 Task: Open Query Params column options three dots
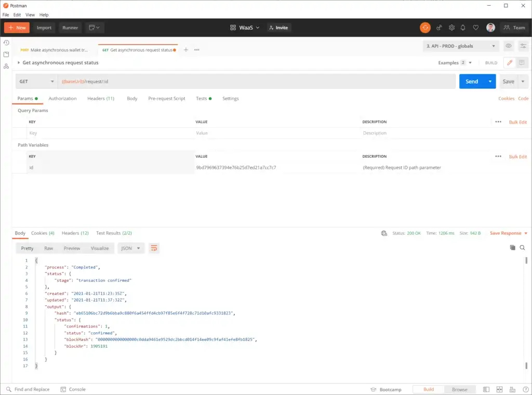498,122
